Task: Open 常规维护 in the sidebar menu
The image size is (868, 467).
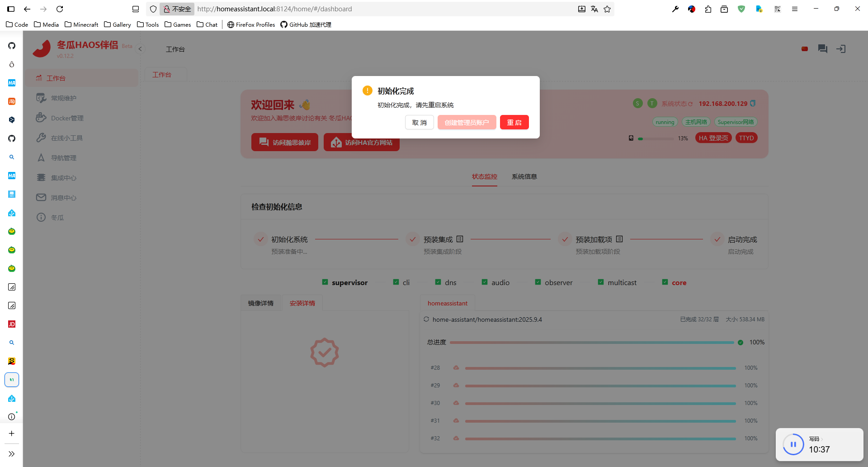Action: pos(81,98)
